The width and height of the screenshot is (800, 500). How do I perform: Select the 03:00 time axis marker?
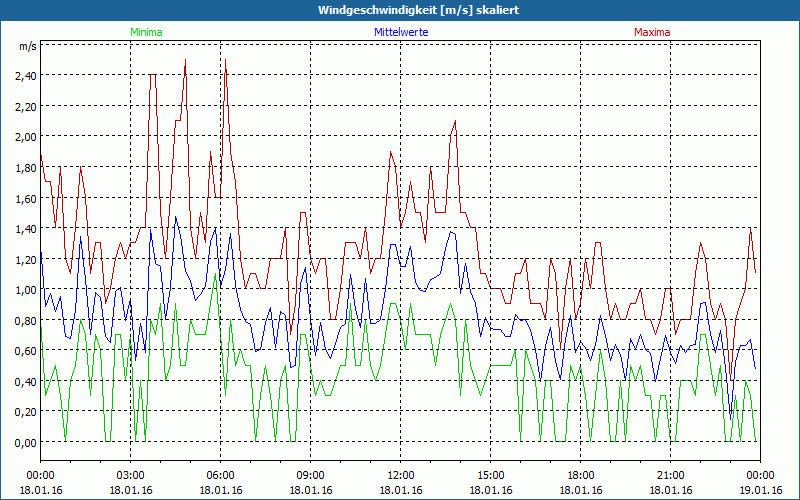click(130, 475)
